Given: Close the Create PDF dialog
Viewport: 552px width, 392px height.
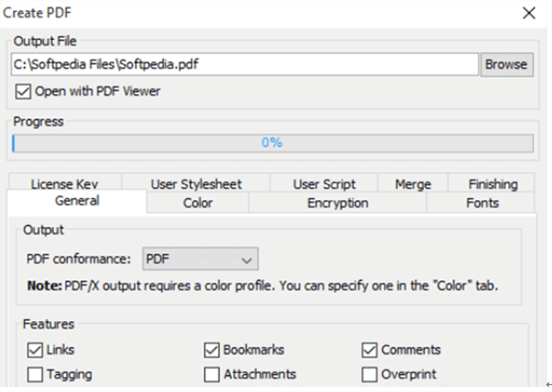Looking at the screenshot, I should [x=529, y=13].
